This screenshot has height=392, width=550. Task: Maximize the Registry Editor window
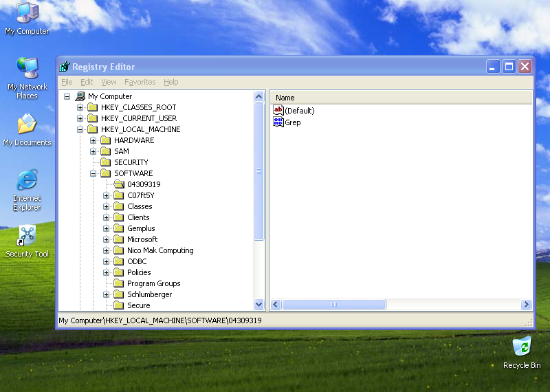click(509, 66)
